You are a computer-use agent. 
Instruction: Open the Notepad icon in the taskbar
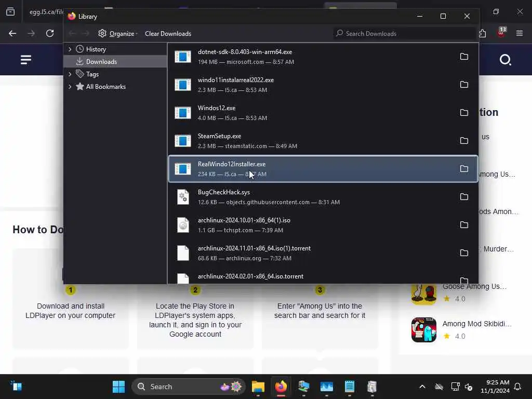point(350,387)
